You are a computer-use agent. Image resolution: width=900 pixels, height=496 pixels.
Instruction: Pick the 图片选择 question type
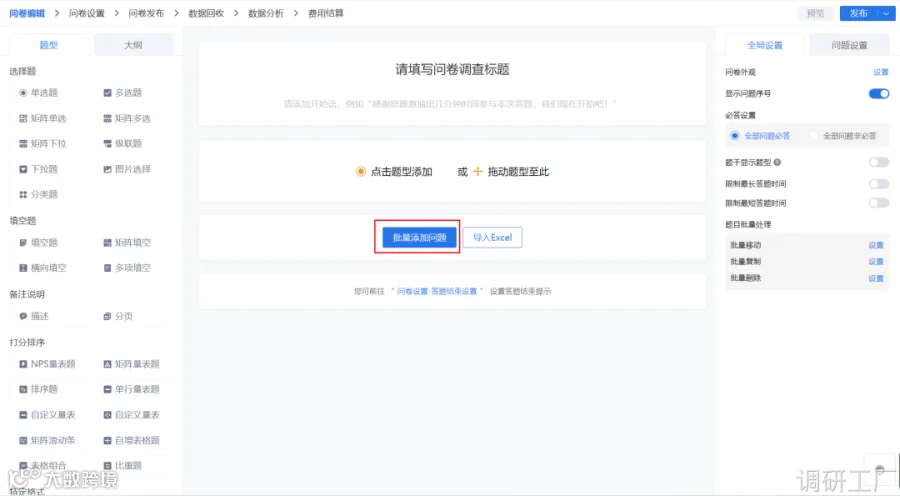coord(127,169)
